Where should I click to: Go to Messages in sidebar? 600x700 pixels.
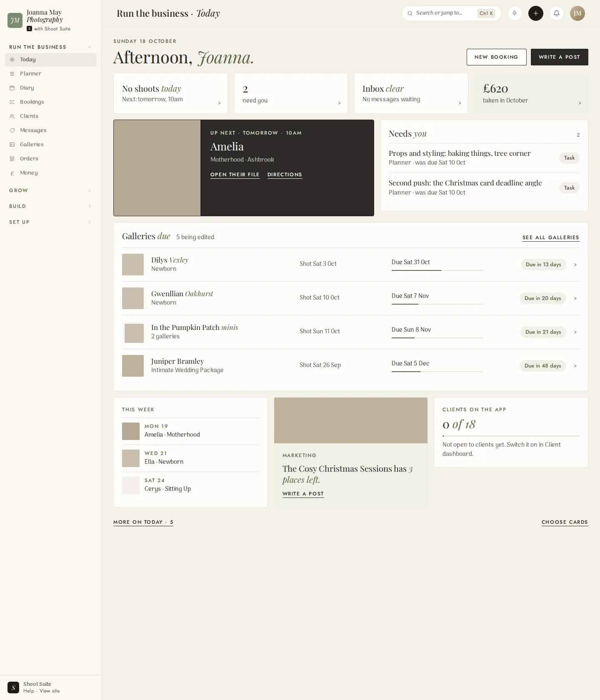tap(50, 130)
